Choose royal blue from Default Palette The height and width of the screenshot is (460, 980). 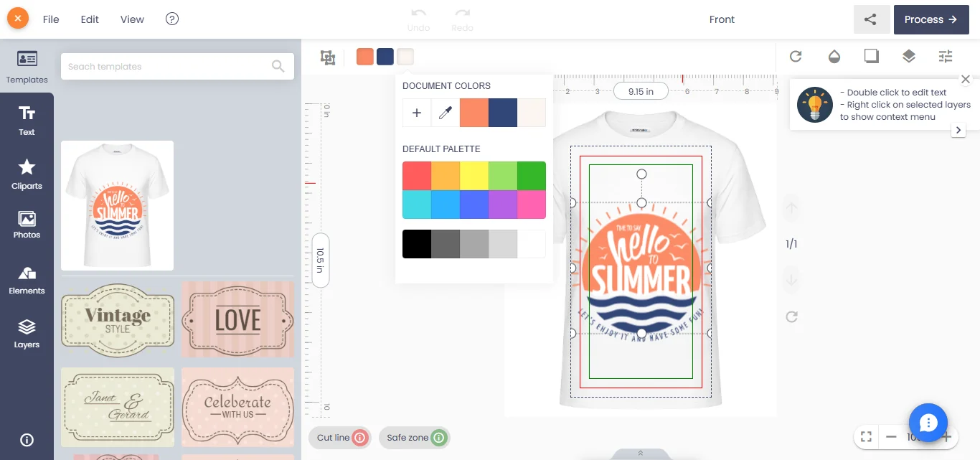[x=474, y=205]
